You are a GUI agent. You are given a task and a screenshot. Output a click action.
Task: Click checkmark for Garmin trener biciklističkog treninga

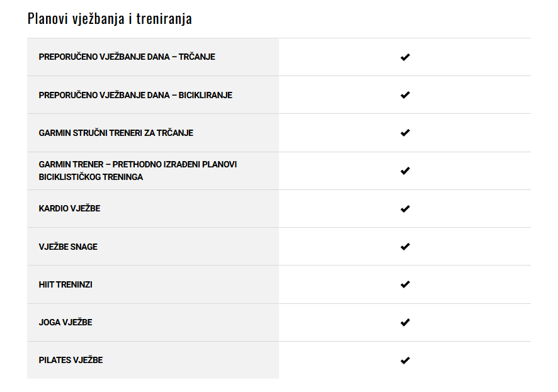405,171
